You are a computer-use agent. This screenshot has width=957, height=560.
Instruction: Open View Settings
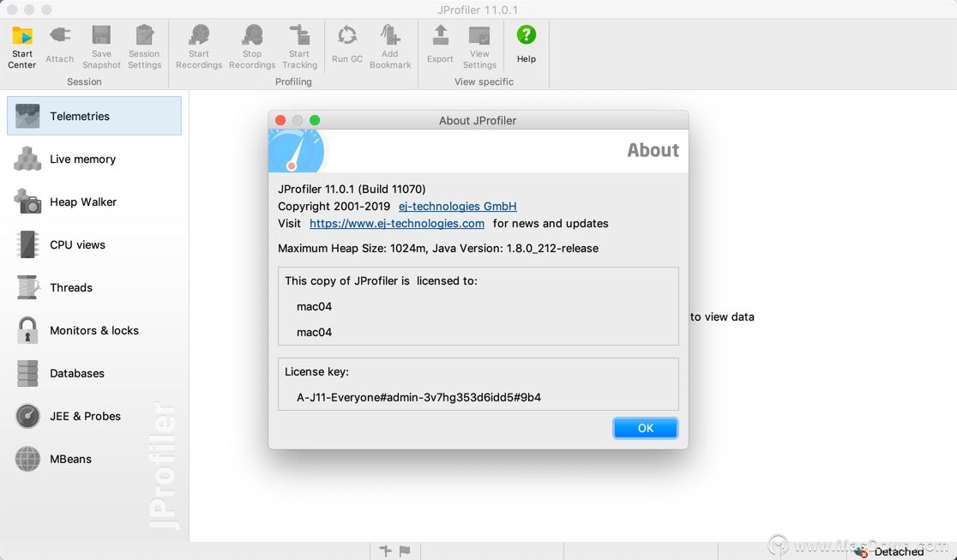pos(479,46)
